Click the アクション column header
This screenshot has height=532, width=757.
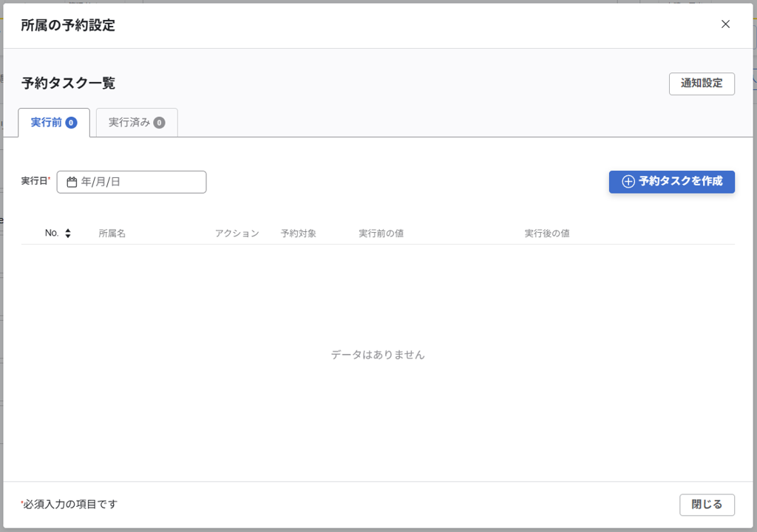click(x=237, y=233)
